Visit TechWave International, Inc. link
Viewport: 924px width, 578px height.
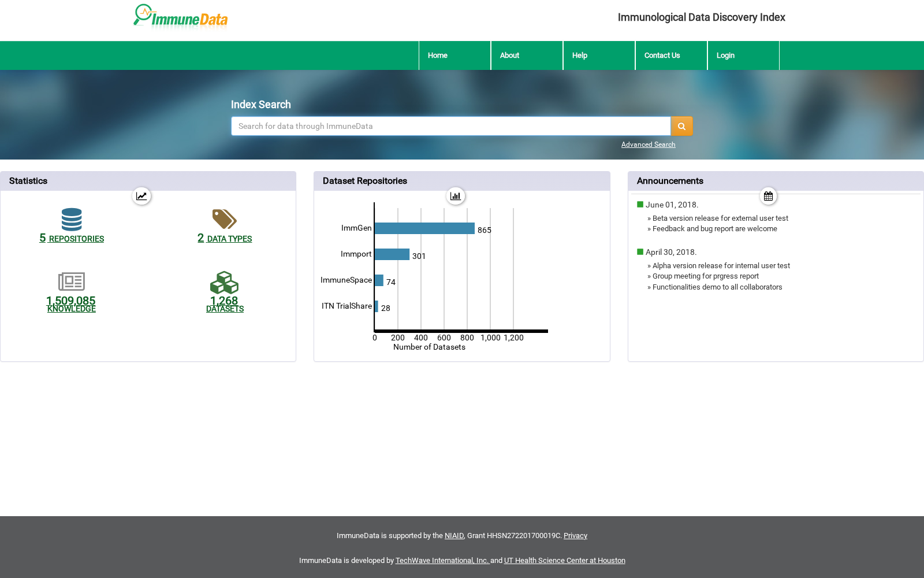click(x=442, y=561)
